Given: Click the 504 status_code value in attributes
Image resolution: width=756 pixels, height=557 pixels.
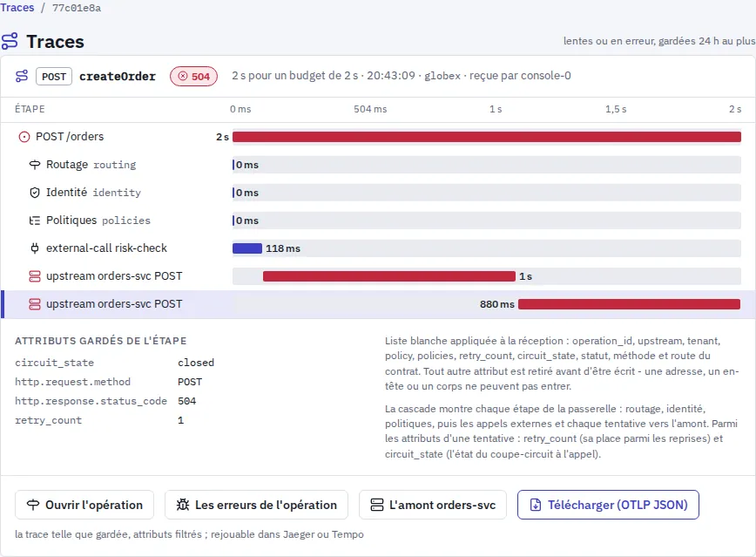Looking at the screenshot, I should tap(186, 401).
